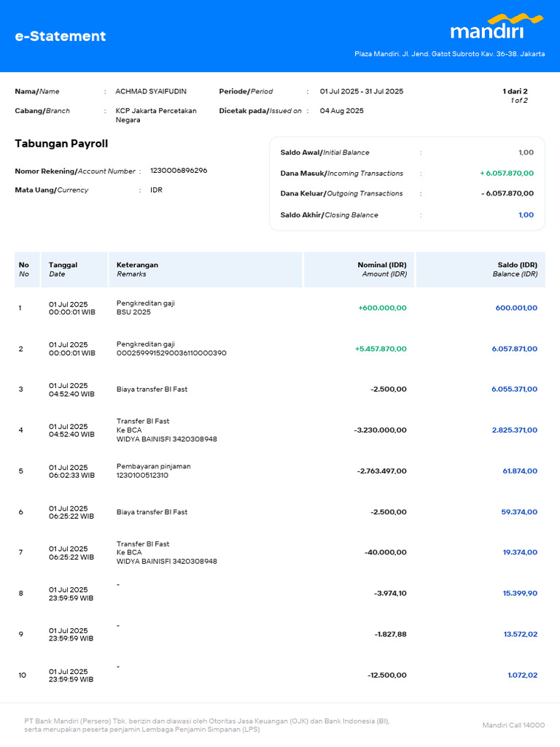Click the Mandiri logo in header
Image resolution: width=560 pixels, height=747 pixels.
point(497,27)
